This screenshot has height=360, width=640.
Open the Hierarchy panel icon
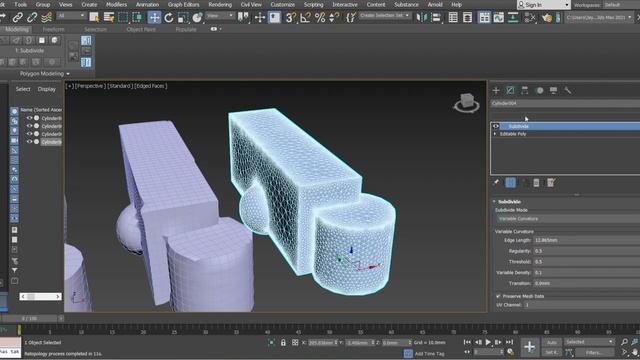coord(524,90)
